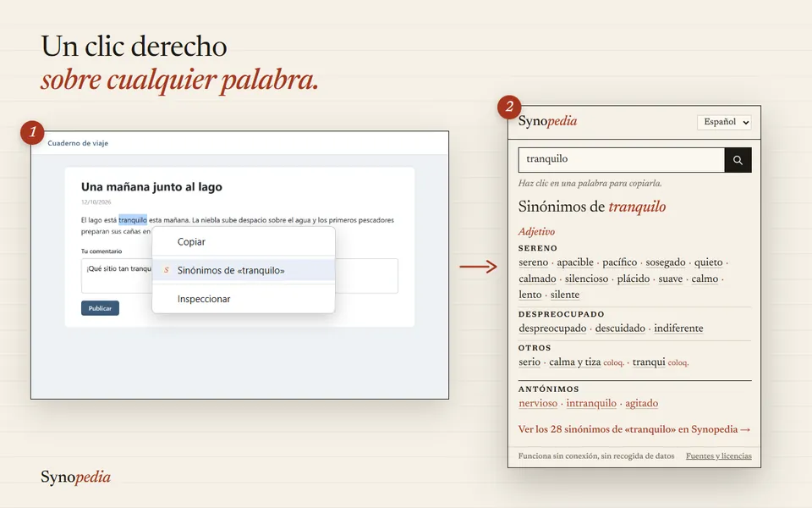Viewport: 812px width, 508px height.
Task: Copy the synonym calmo
Action: [x=705, y=279]
